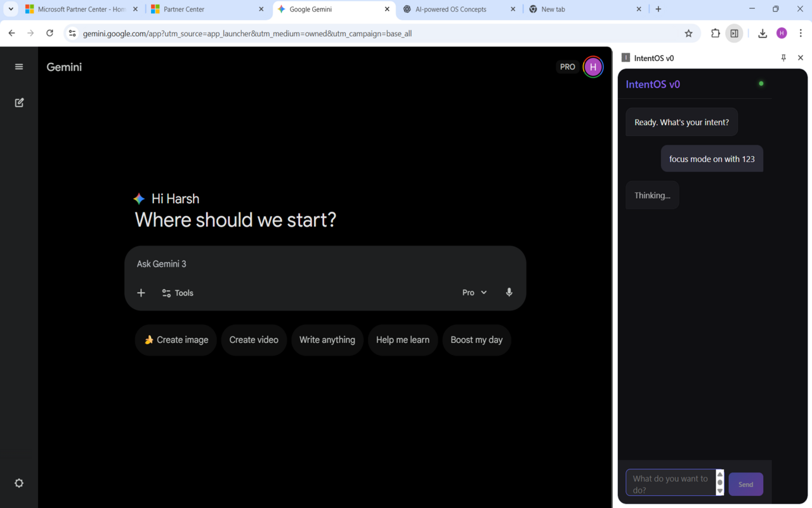The image size is (812, 508).
Task: Close the AI-powered OS Concepts tab
Action: (513, 10)
